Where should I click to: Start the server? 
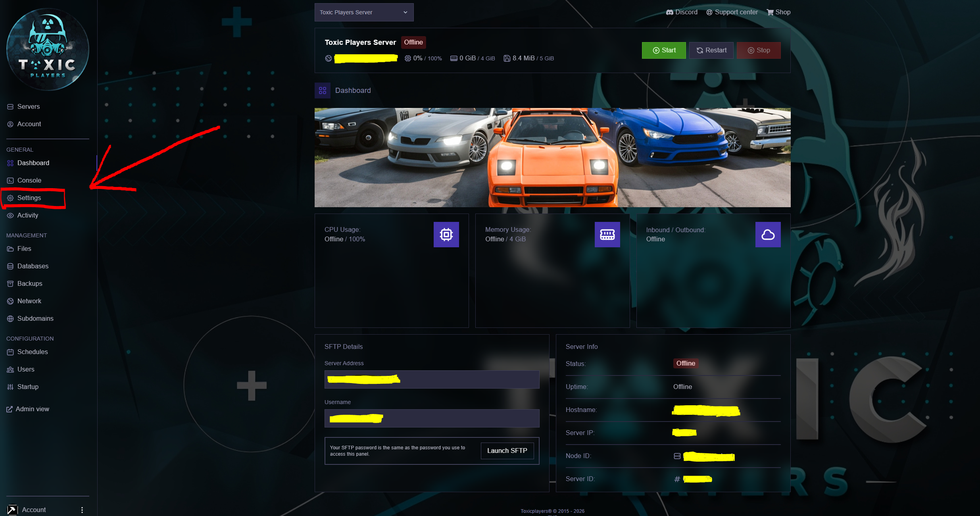[x=663, y=50]
